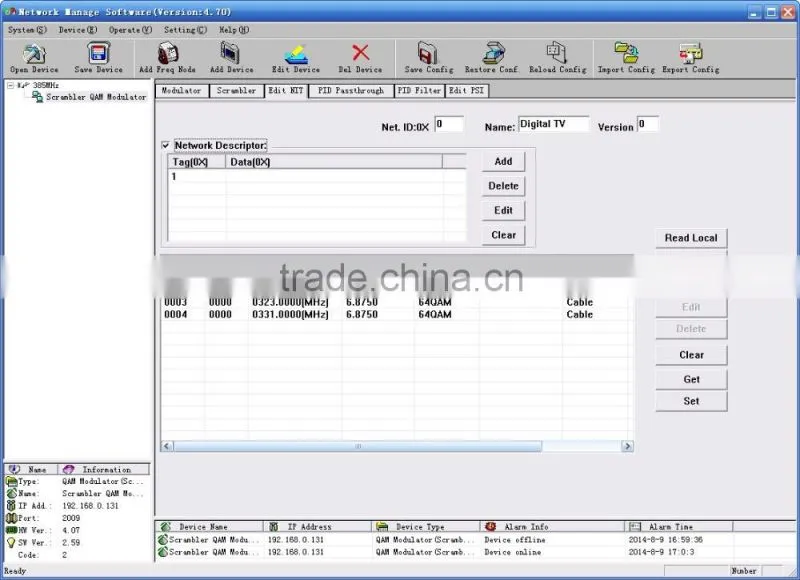Screen dimensions: 800x580
Task: Click the Export Config toolbar icon
Action: pyautogui.click(x=690, y=53)
